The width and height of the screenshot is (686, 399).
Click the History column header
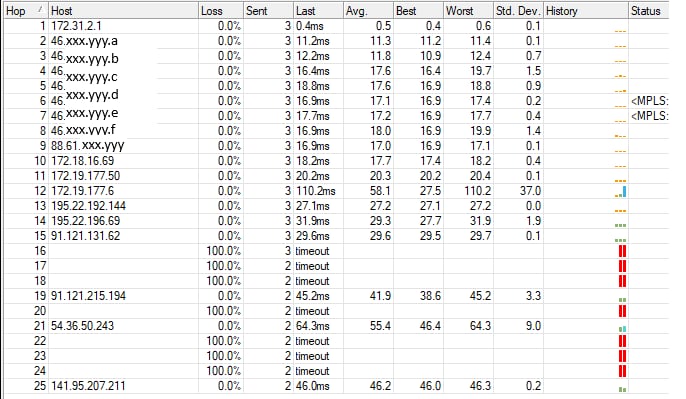(585, 10)
